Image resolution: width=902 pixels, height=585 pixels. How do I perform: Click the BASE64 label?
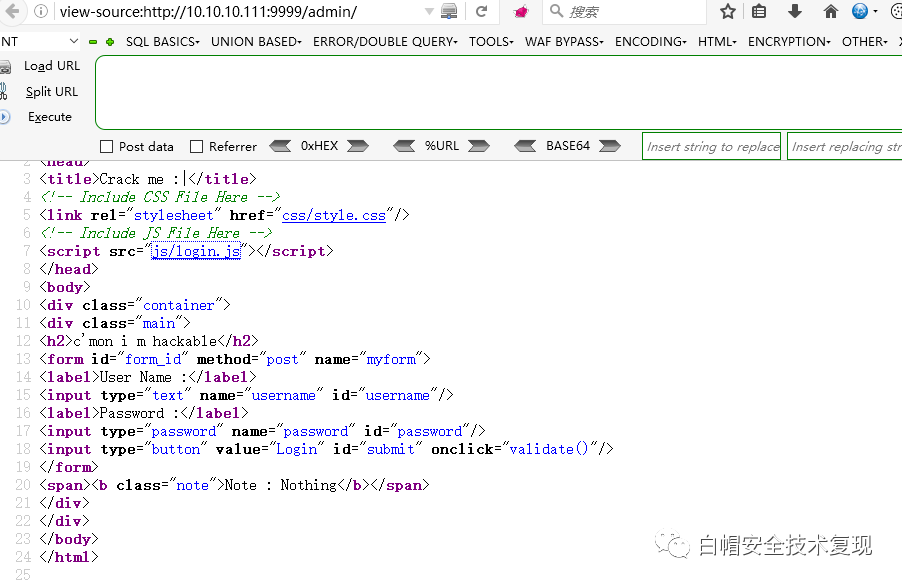tap(568, 146)
